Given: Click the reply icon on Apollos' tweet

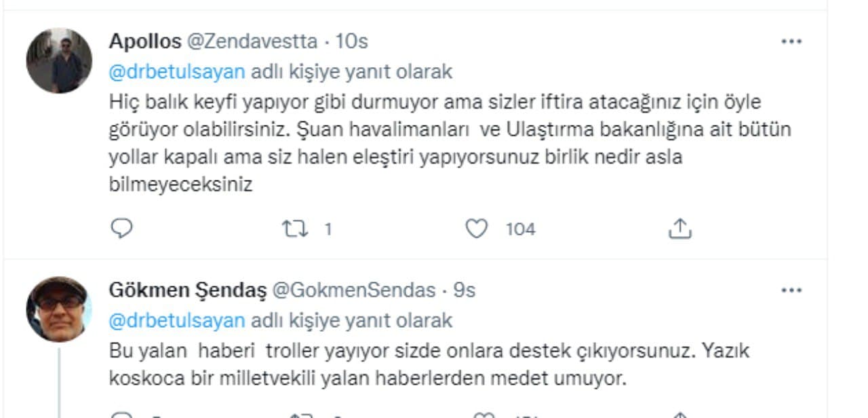Looking at the screenshot, I should pos(121,229).
